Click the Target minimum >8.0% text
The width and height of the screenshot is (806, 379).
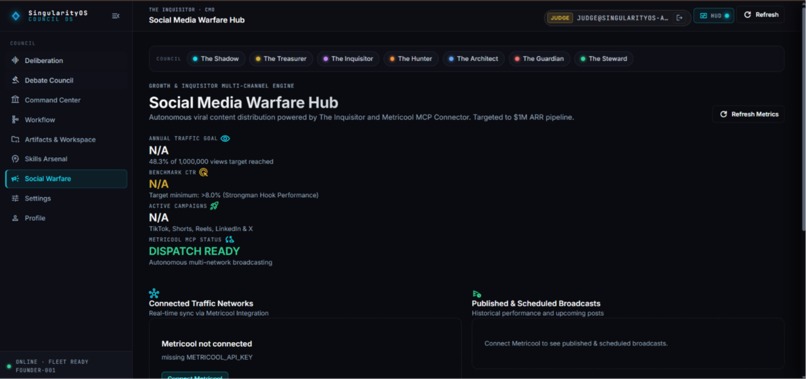[x=234, y=195]
